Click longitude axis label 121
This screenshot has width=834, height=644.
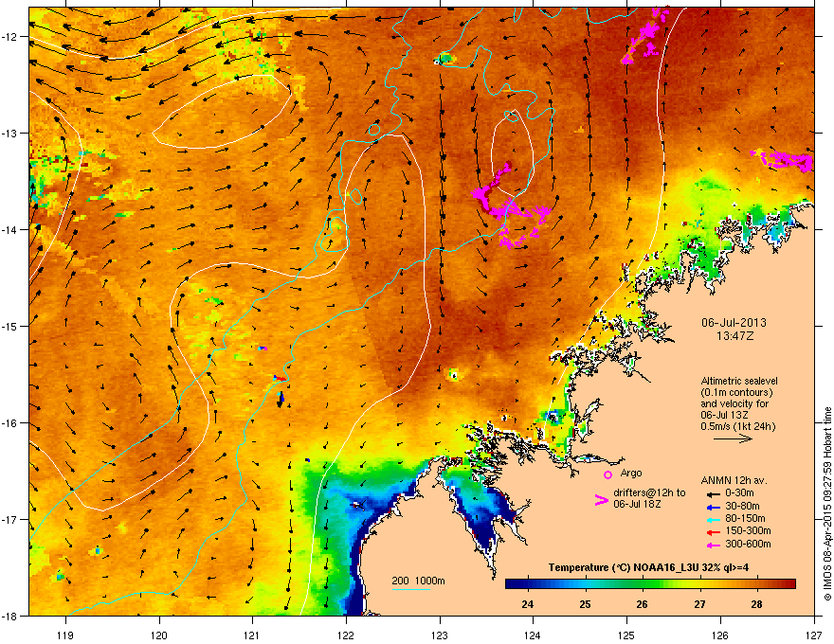tap(252, 635)
